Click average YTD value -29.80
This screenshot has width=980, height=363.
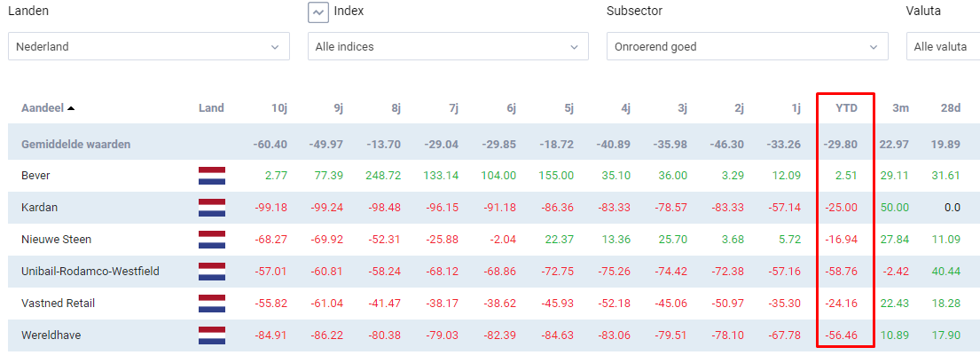click(842, 145)
